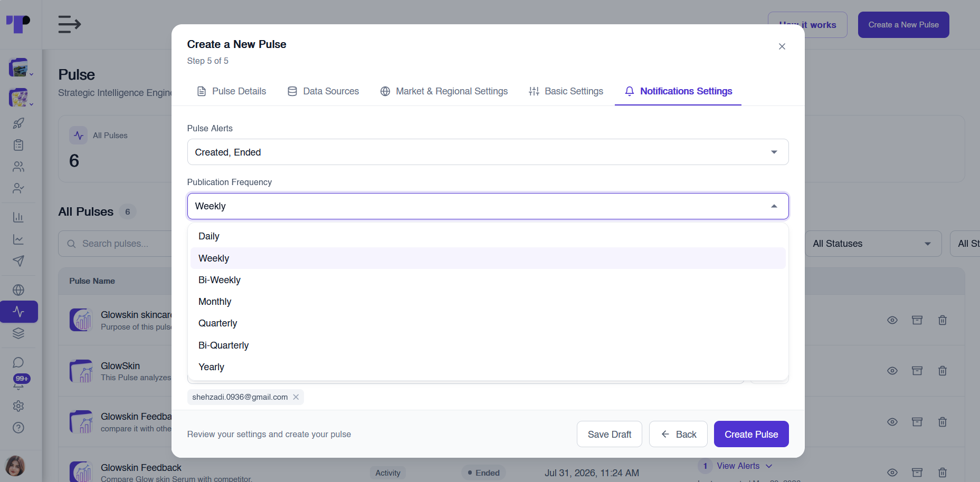Expand the Pulse Alerts dropdown
980x482 pixels.
488,152
